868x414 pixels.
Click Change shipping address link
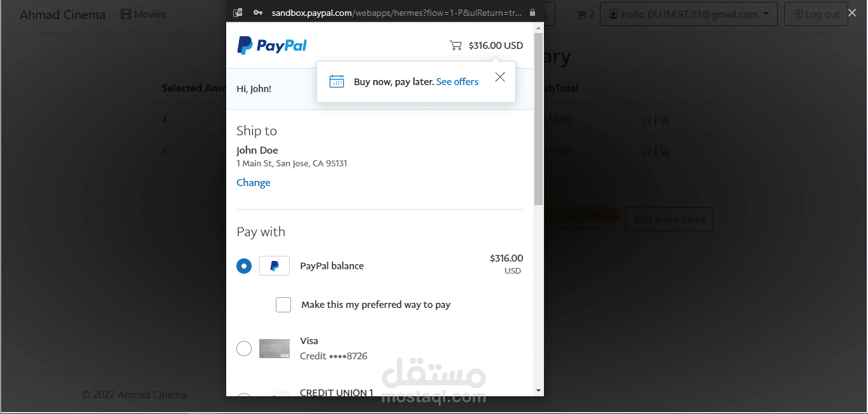tap(254, 182)
